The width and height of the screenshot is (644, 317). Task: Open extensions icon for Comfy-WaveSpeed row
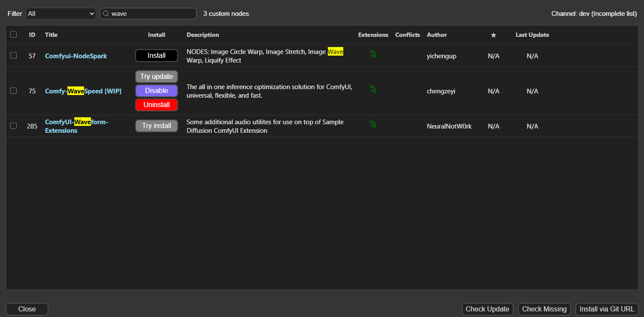coord(373,89)
